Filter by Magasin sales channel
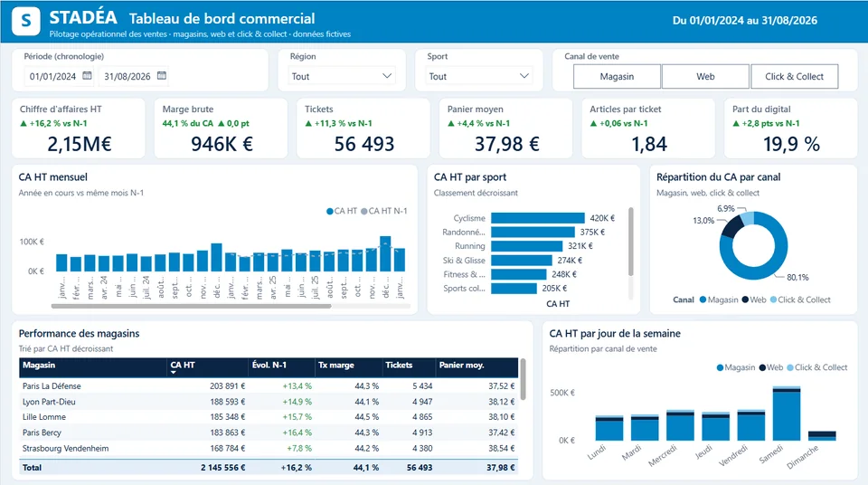The image size is (868, 485). (x=617, y=77)
